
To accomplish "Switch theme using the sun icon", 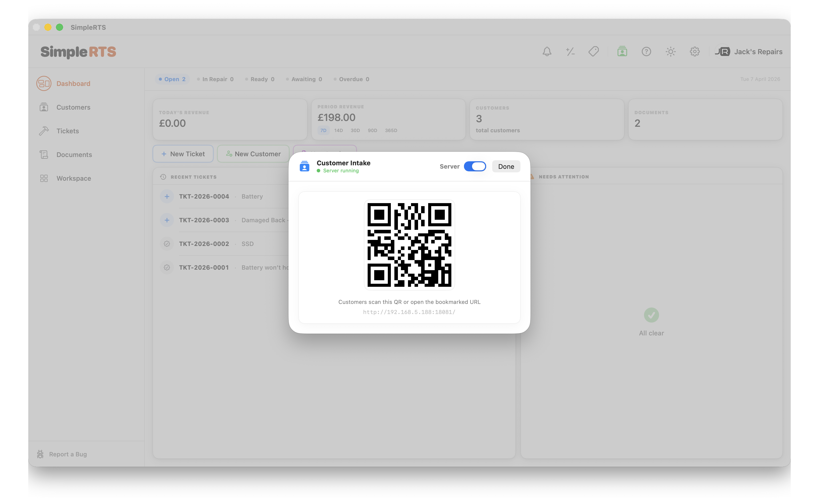I will pos(670,52).
